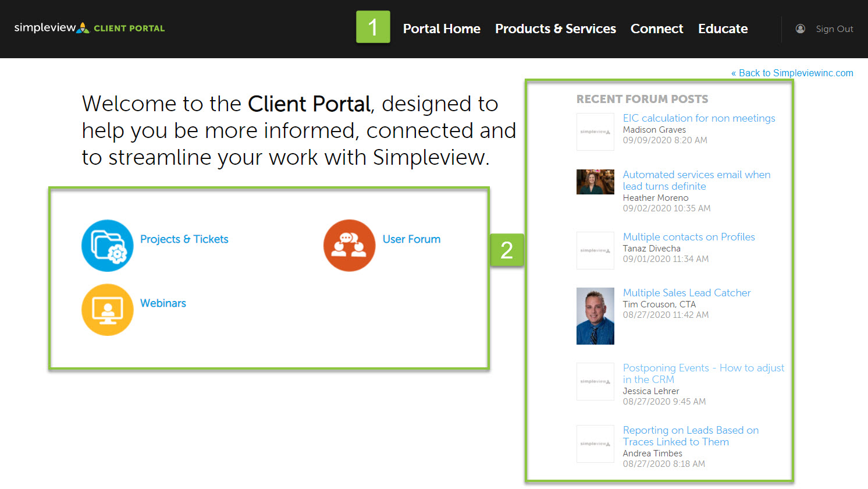Screen dimensions: 868x489
Task: Click Tanaz Divecha's placeholder avatar thumbnail
Action: 595,250
